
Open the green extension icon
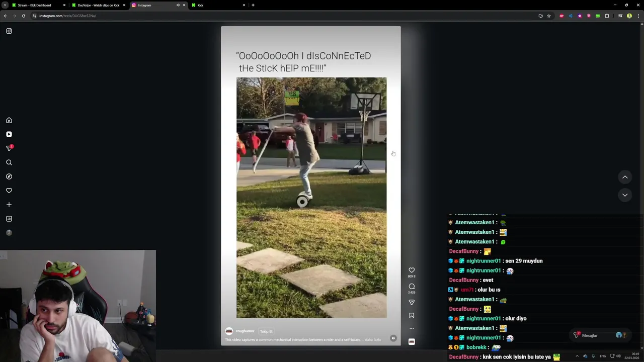[598, 16]
